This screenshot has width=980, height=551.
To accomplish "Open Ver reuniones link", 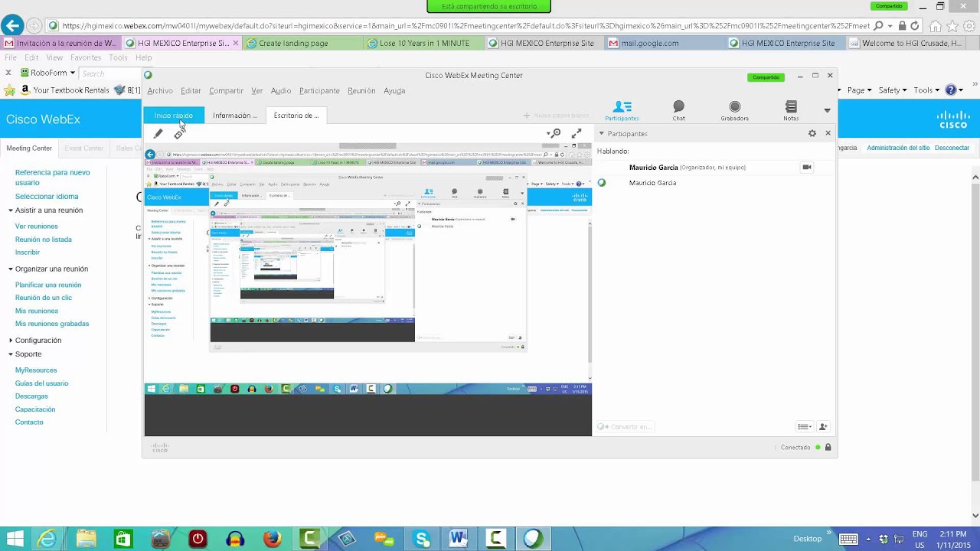I will (37, 227).
